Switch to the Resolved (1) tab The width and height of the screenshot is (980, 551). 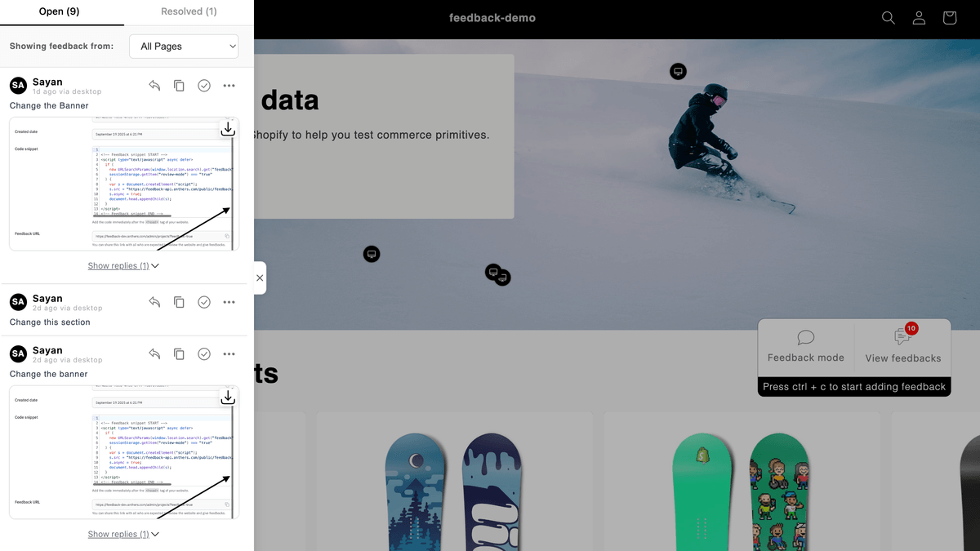coord(189,11)
